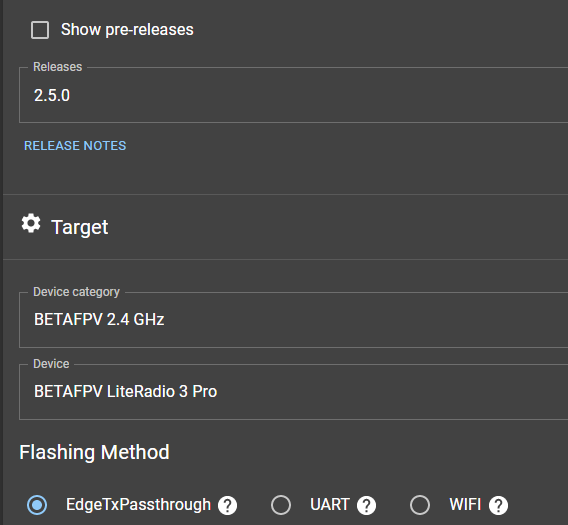The width and height of the screenshot is (568, 525).
Task: Click the Target section heading
Action: point(80,227)
